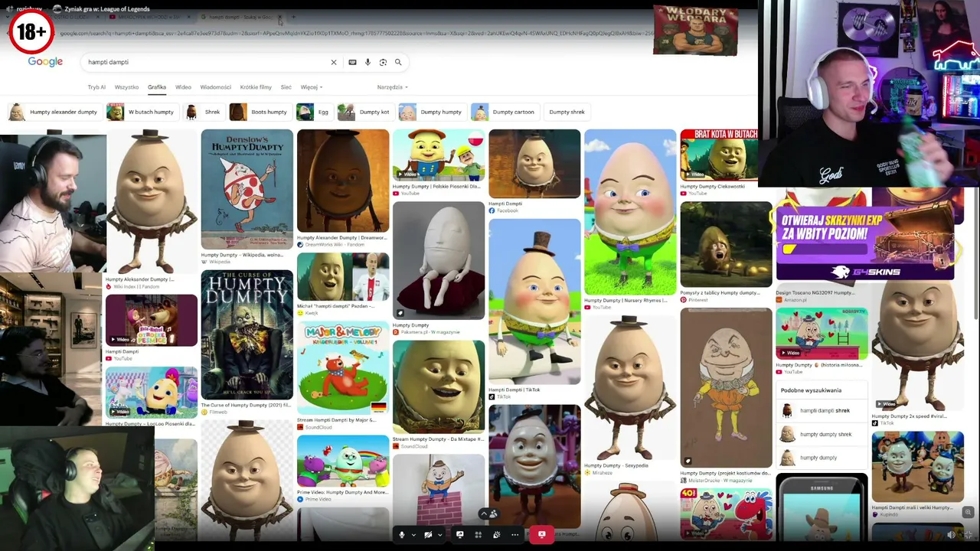This screenshot has height=551, width=980.
Task: Open the Michał hampti dampti Pazdan result
Action: 343,277
